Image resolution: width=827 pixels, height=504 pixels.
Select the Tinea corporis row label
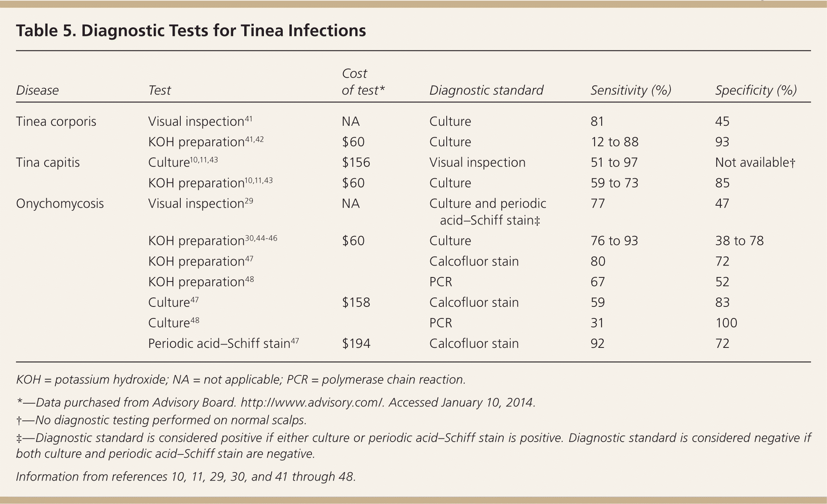click(56, 121)
